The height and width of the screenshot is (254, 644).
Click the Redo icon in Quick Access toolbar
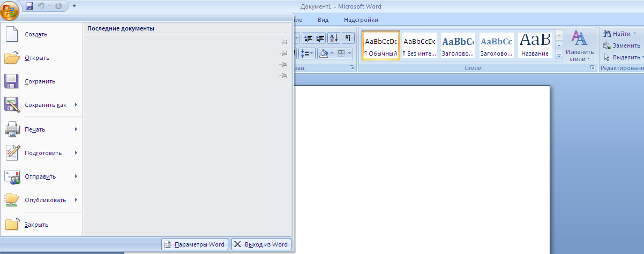(58, 6)
